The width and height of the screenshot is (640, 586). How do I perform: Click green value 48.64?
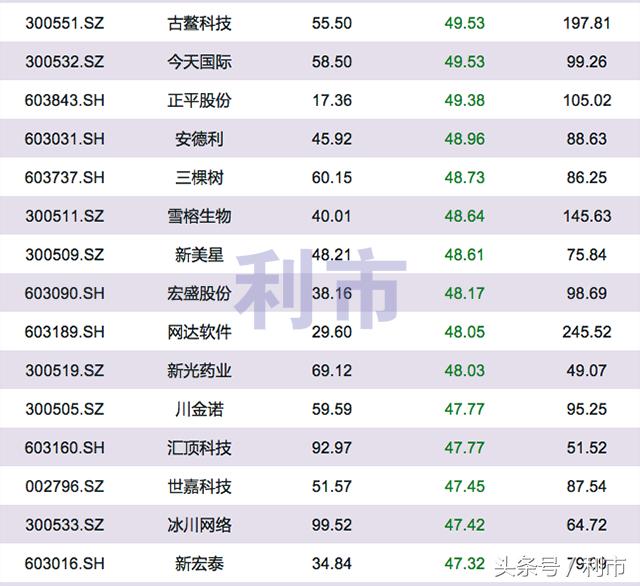pyautogui.click(x=464, y=216)
